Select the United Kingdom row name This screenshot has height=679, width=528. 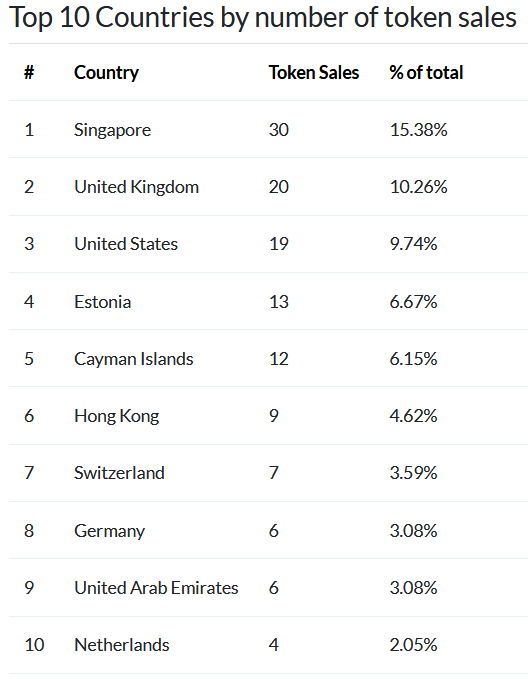click(x=136, y=187)
